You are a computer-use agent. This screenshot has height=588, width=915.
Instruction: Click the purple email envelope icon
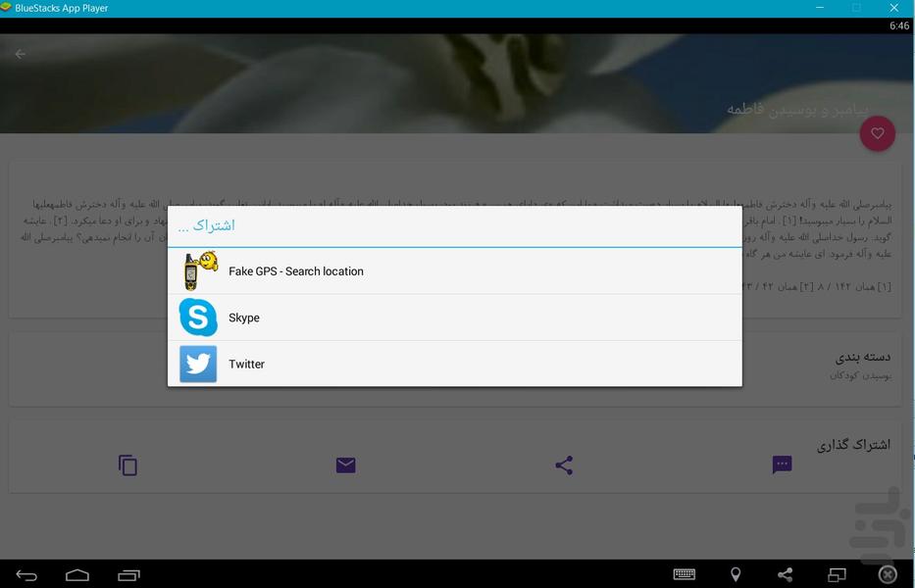(x=345, y=465)
